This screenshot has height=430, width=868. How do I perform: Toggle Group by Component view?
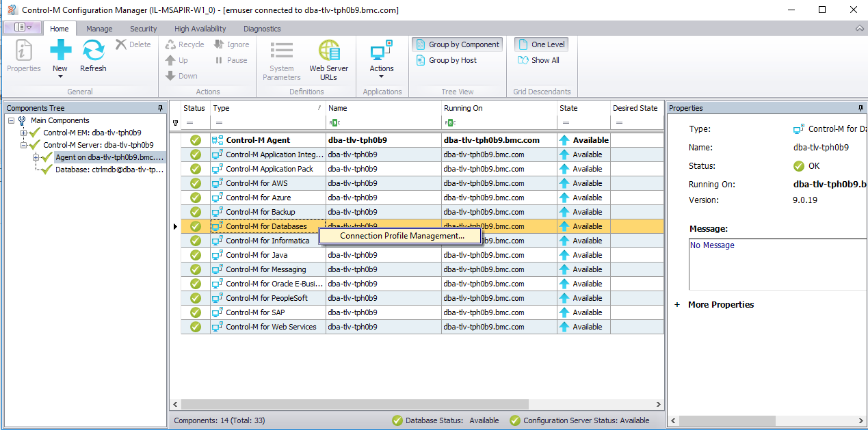(457, 44)
